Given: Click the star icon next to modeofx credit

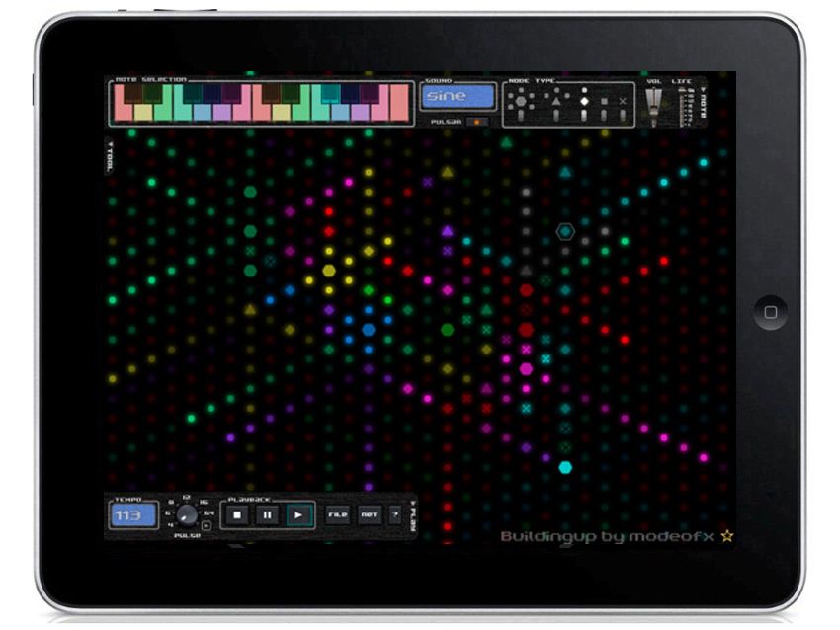Looking at the screenshot, I should pyautogui.click(x=728, y=539).
